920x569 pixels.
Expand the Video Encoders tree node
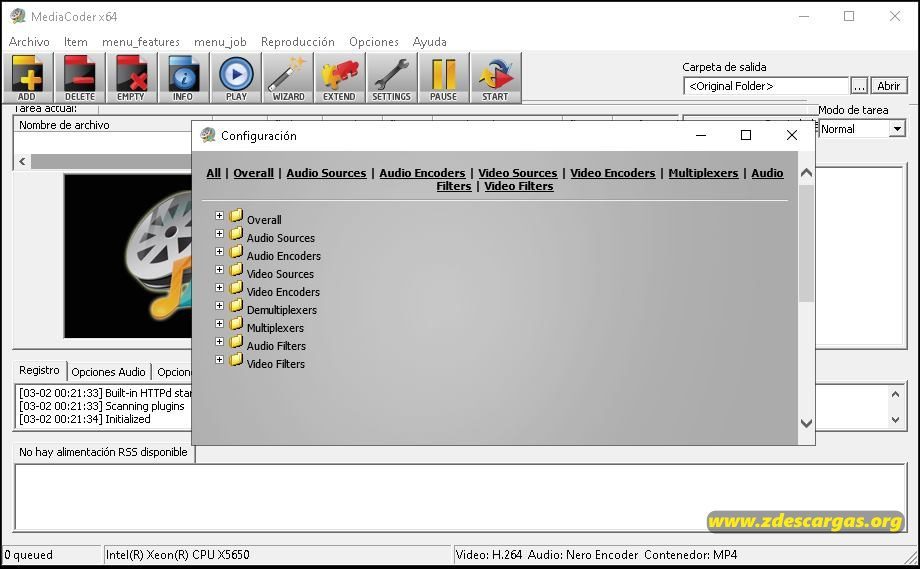click(219, 287)
